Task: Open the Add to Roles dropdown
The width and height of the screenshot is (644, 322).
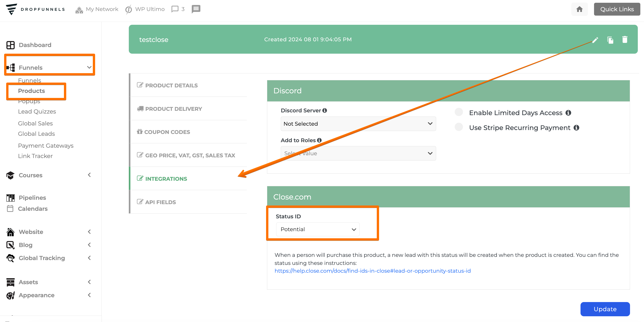Action: click(x=358, y=153)
